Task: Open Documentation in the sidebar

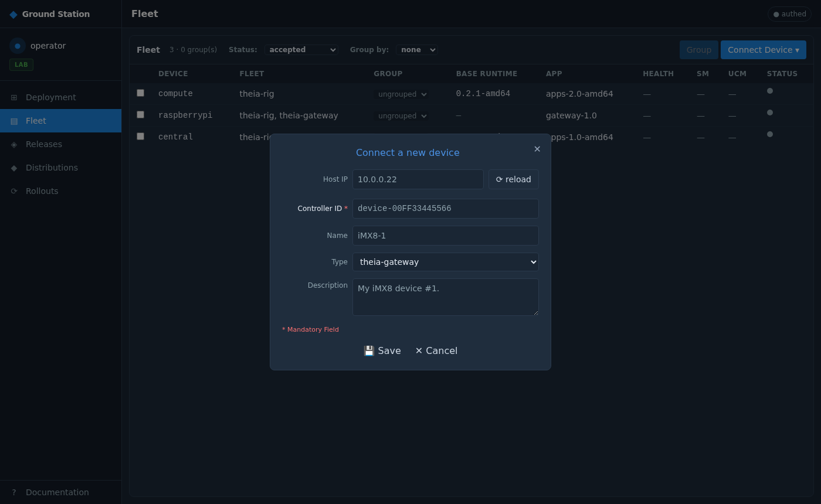Action: point(61,492)
